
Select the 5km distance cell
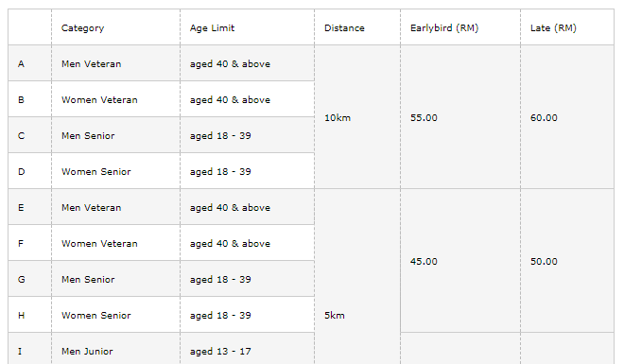pos(357,276)
